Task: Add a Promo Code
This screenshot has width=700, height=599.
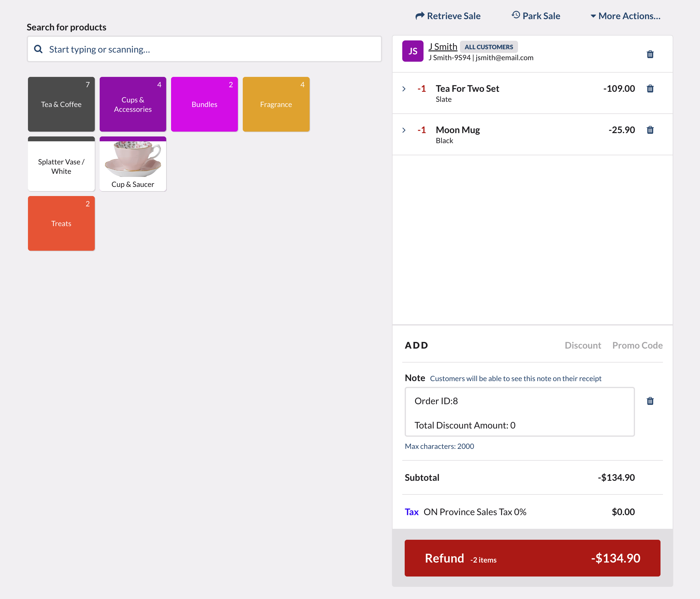Action: tap(637, 345)
